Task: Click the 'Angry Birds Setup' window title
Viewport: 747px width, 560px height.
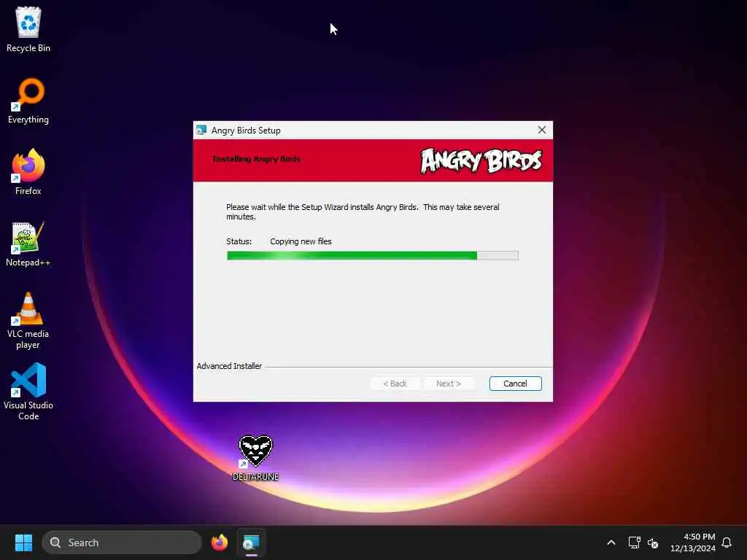Action: pyautogui.click(x=246, y=131)
